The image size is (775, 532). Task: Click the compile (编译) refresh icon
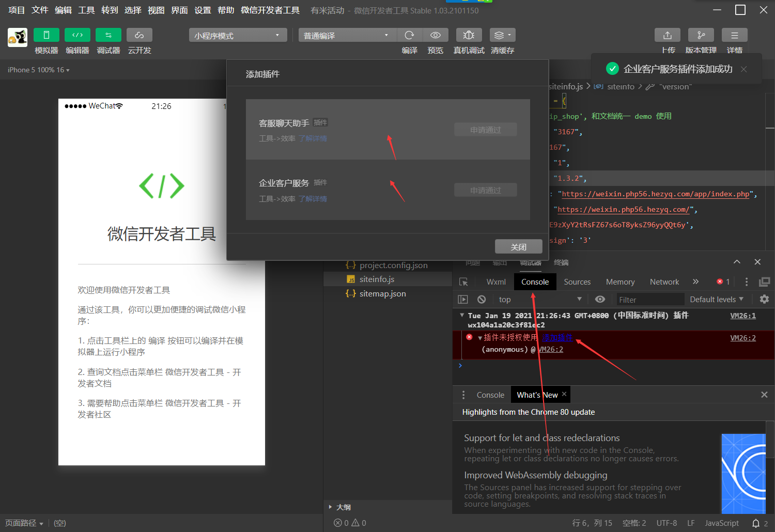pyautogui.click(x=410, y=35)
